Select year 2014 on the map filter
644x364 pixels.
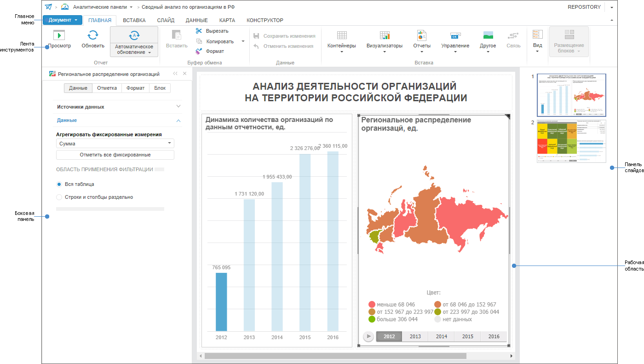[441, 336]
